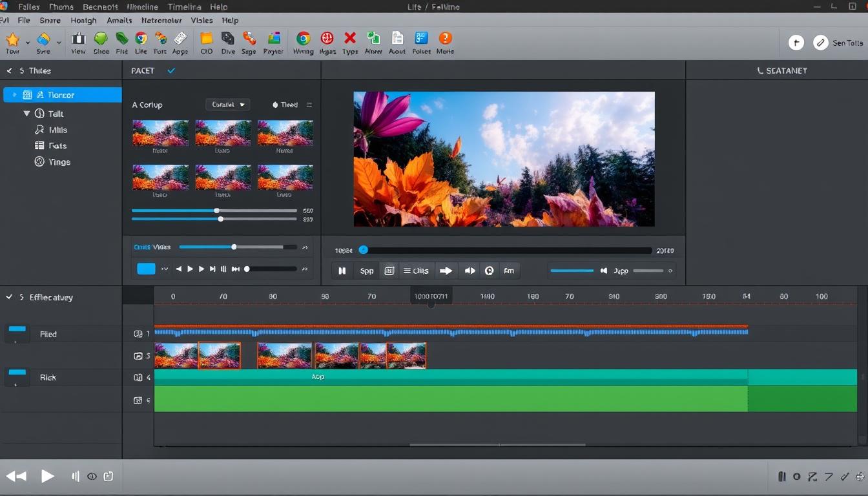Viewport: 868px width, 496px height.
Task: Click the orange 'Sage' toolbar icon
Action: coord(249,39)
